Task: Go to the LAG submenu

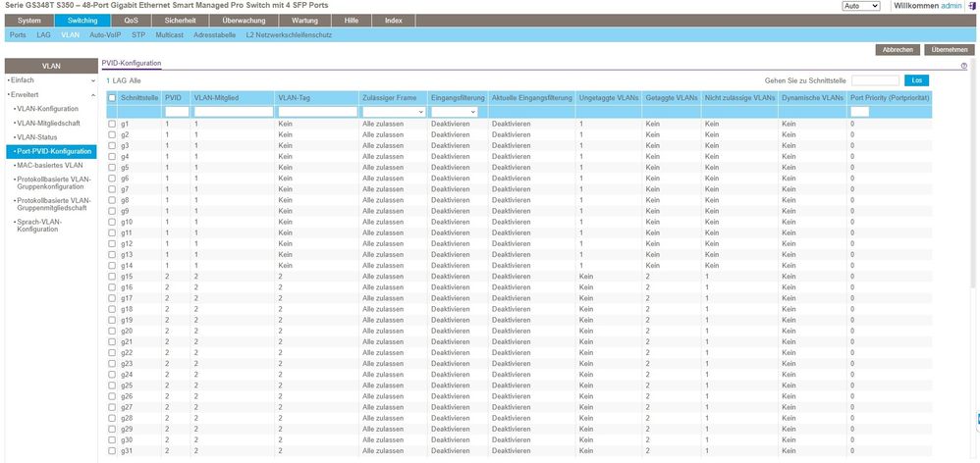Action: pos(44,35)
